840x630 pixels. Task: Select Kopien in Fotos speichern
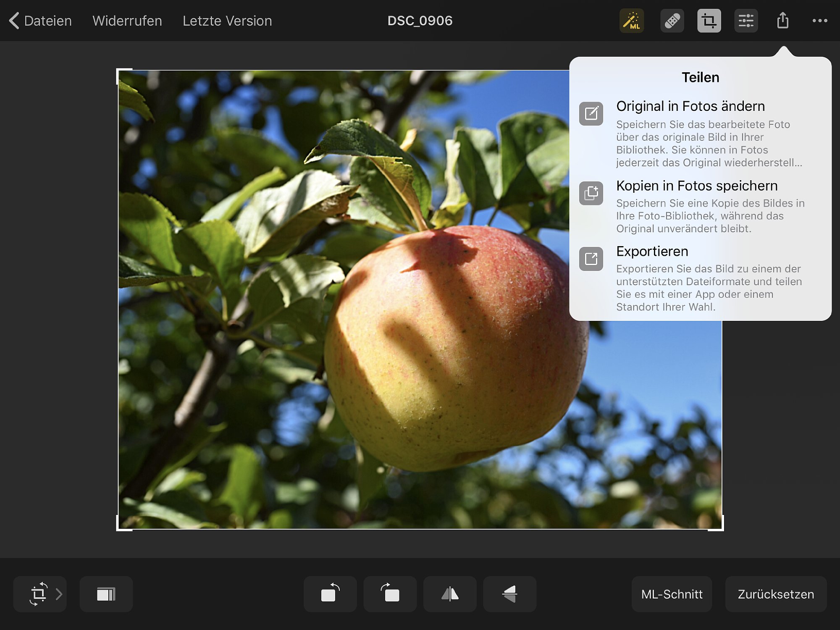[x=696, y=186]
